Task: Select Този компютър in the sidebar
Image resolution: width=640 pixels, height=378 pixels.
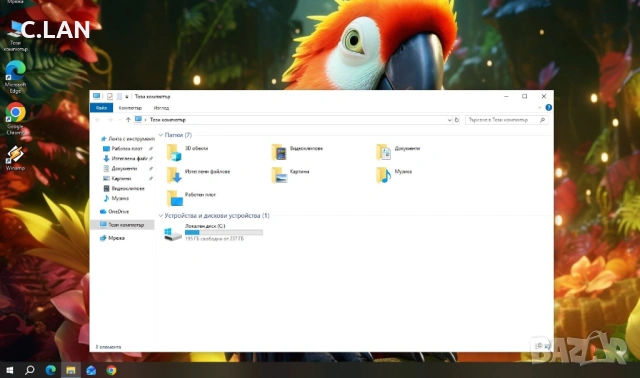Action: pos(122,225)
